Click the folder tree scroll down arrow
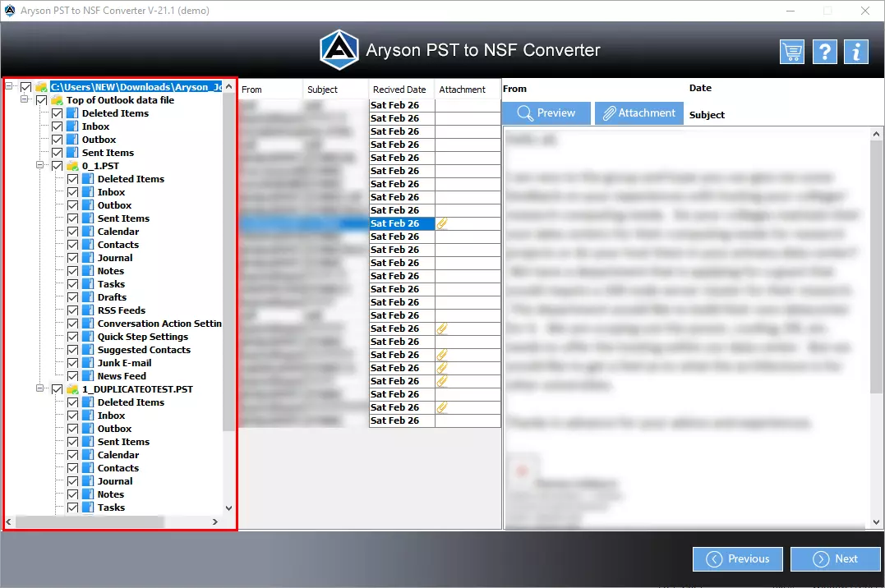Image resolution: width=885 pixels, height=588 pixels. (228, 508)
